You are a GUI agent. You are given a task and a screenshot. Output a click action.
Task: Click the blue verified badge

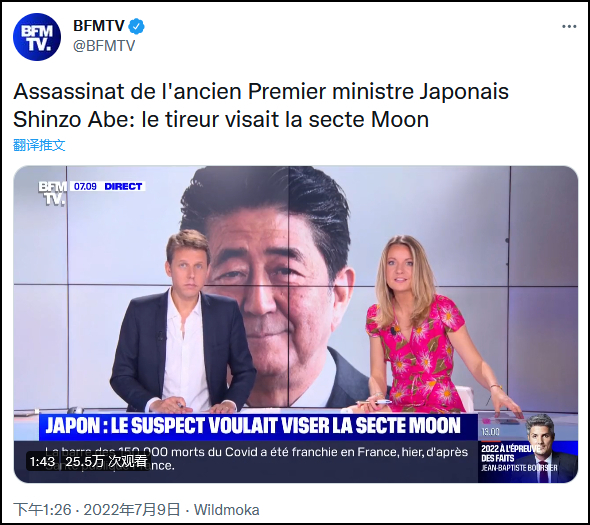click(x=136, y=26)
